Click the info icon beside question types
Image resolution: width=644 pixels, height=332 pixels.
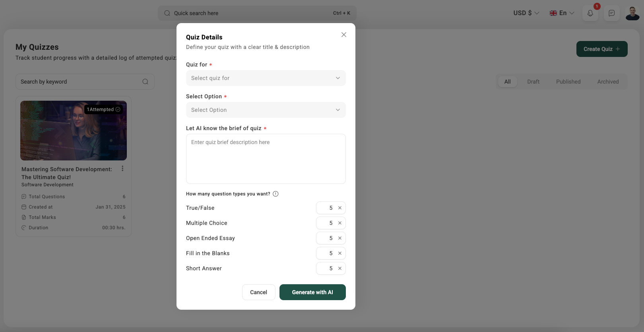coord(275,194)
